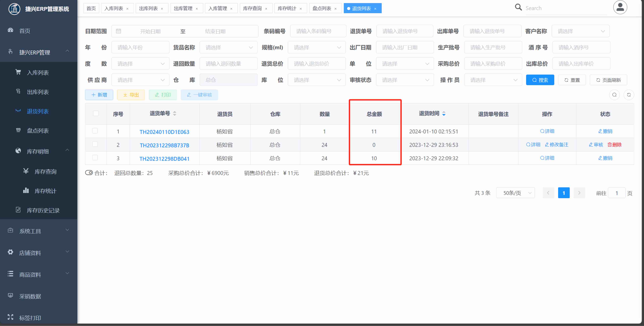Screen dimensions: 644x326
Task: Click 撤销 for order TH202312298DB041
Action: coord(605,158)
